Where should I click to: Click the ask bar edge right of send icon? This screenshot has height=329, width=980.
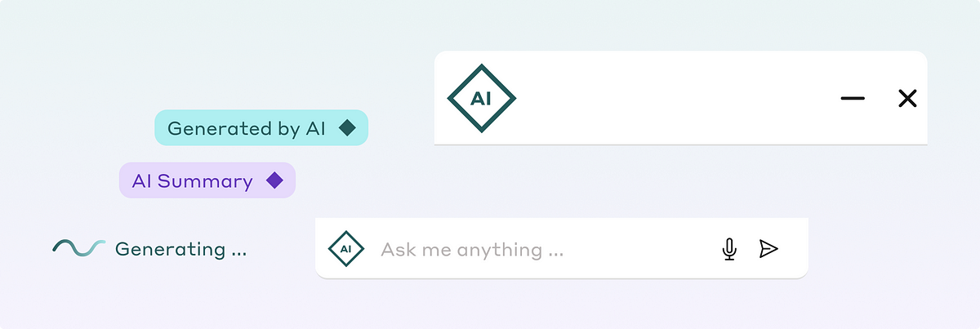point(795,249)
